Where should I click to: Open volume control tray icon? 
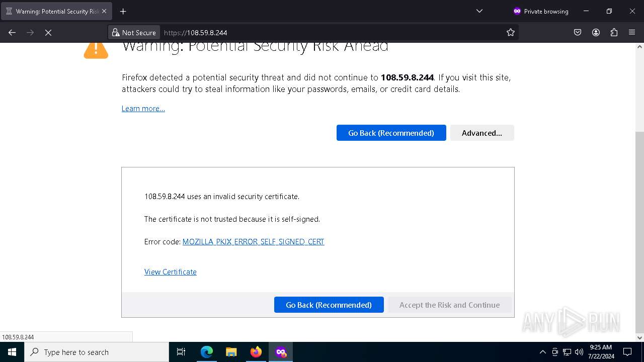[x=579, y=352]
